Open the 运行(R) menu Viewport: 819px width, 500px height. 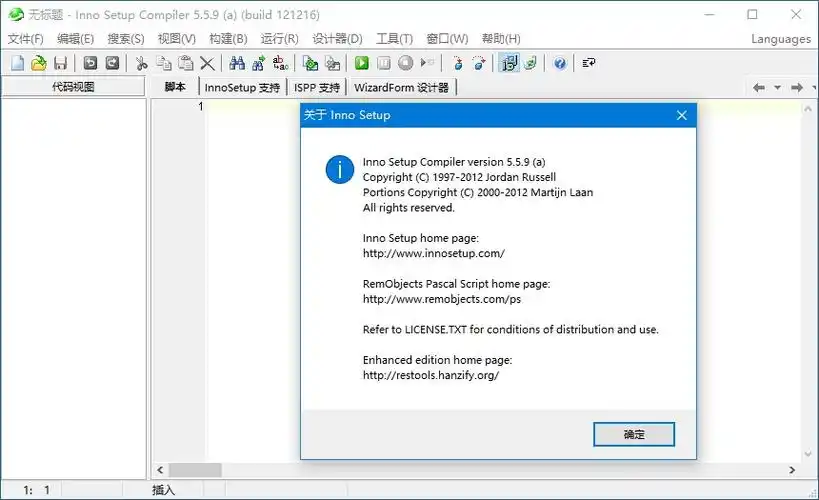(x=279, y=39)
